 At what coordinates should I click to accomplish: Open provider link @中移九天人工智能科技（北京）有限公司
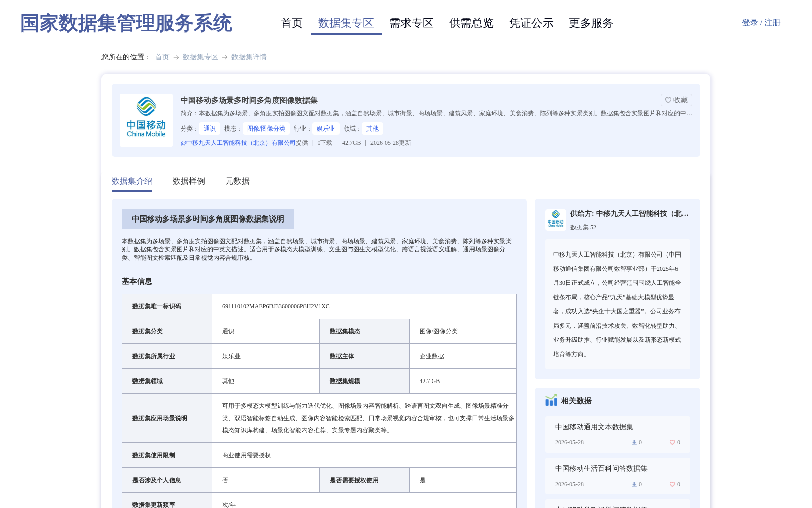click(x=238, y=143)
